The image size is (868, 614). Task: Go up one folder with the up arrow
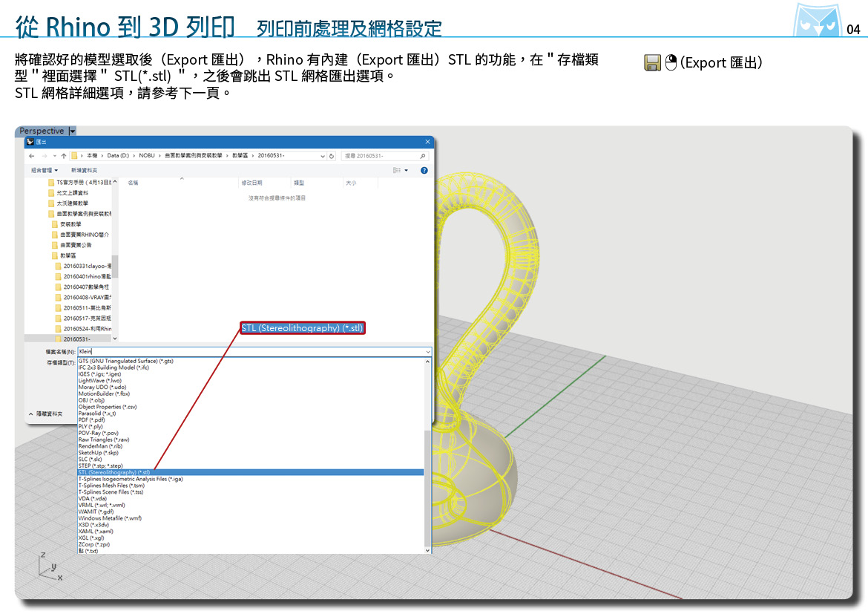[64, 156]
